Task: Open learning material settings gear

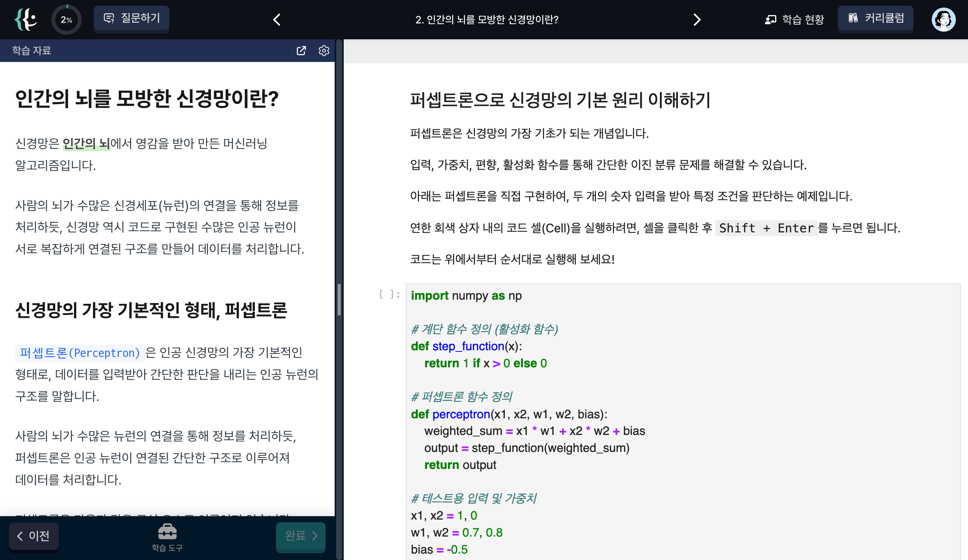Action: (324, 51)
